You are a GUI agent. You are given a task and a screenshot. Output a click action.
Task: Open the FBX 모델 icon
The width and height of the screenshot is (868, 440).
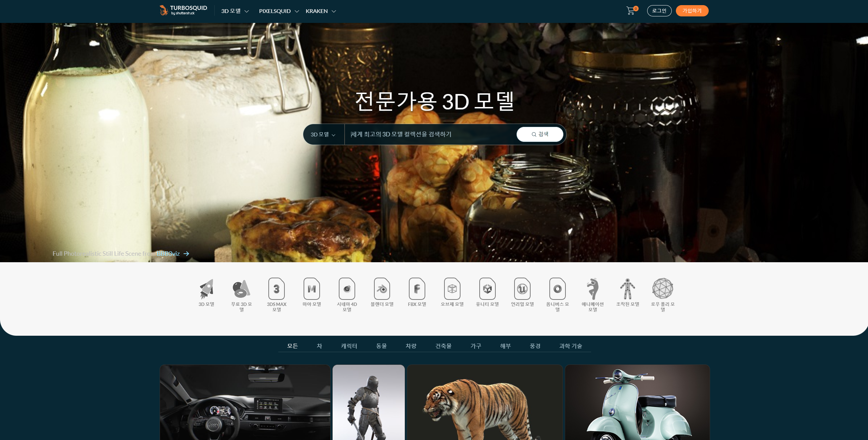pyautogui.click(x=417, y=289)
